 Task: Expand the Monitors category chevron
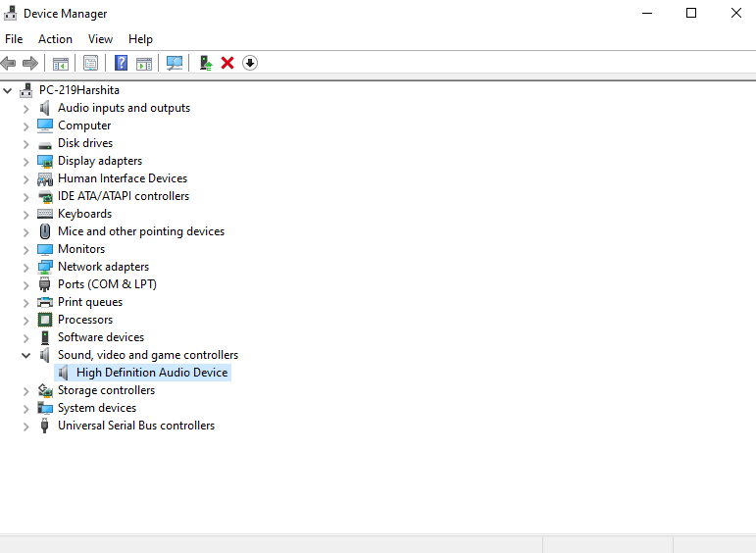pos(26,250)
